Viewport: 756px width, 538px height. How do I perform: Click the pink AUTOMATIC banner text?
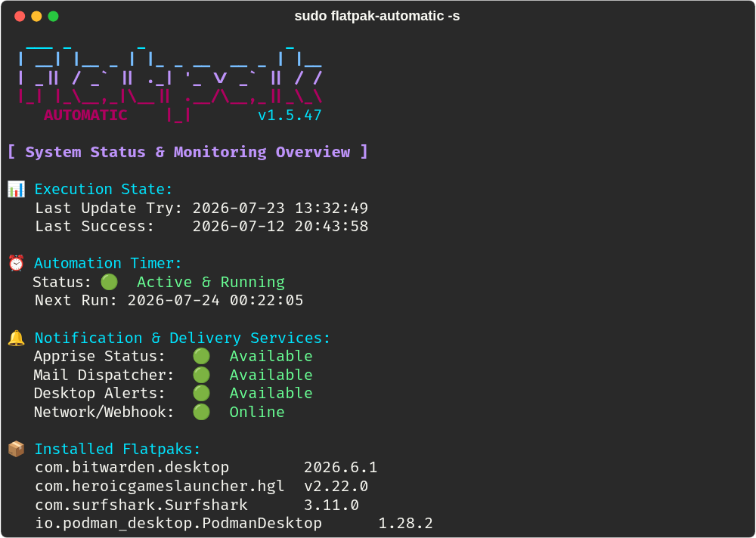pyautogui.click(x=85, y=115)
